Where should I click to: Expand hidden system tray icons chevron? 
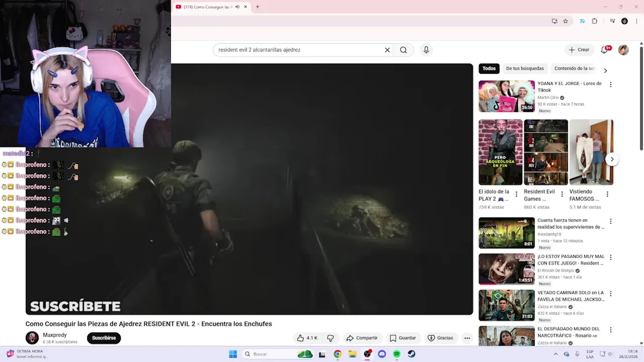556,354
